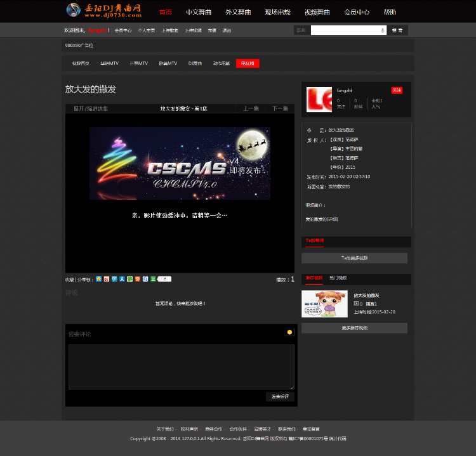
Task: Open 外文舞曲 in the top navigation
Action: point(238,12)
